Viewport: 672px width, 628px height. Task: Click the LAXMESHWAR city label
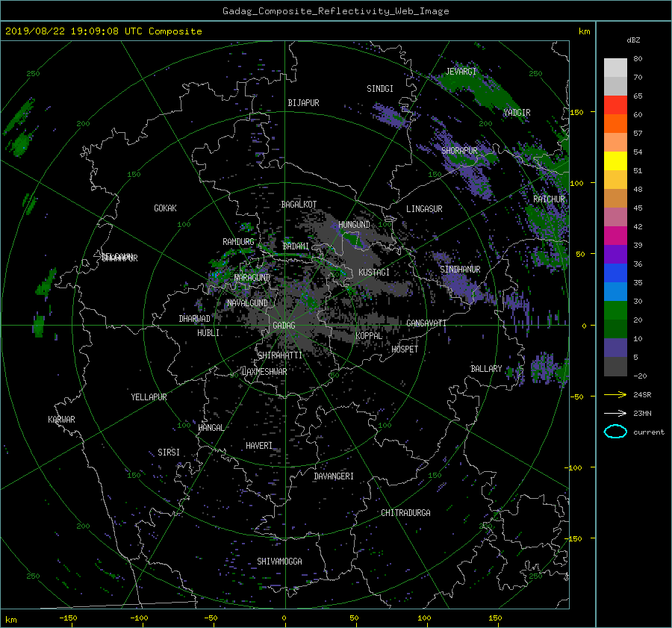coord(264,372)
